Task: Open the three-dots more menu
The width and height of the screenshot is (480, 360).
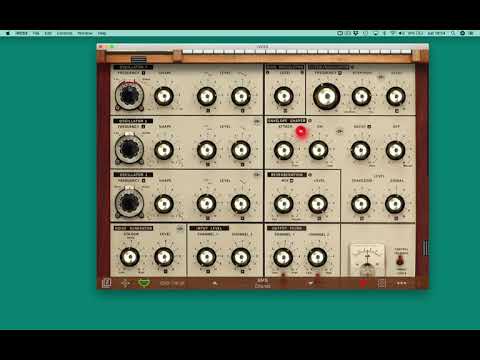Action: click(x=402, y=283)
